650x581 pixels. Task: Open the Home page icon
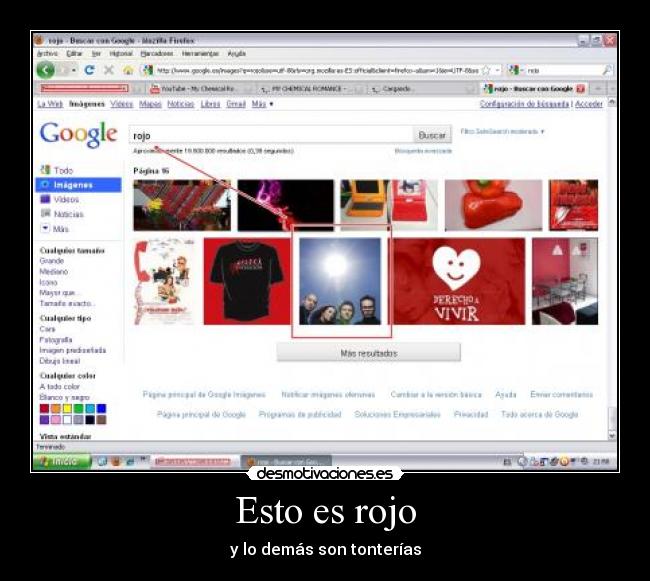tap(129, 70)
